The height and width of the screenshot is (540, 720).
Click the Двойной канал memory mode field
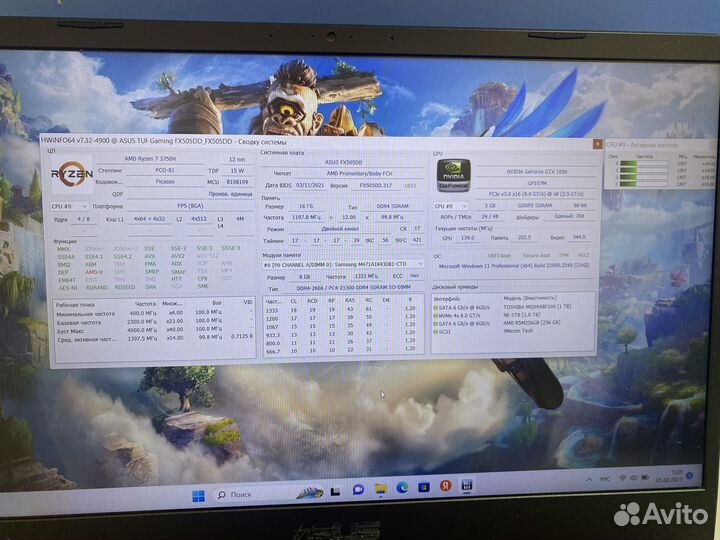click(x=340, y=228)
